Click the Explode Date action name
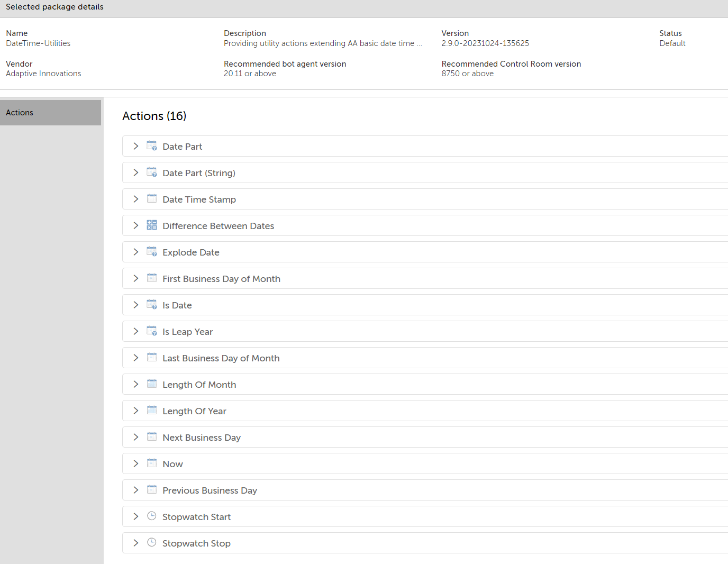This screenshot has height=564, width=728. point(191,252)
